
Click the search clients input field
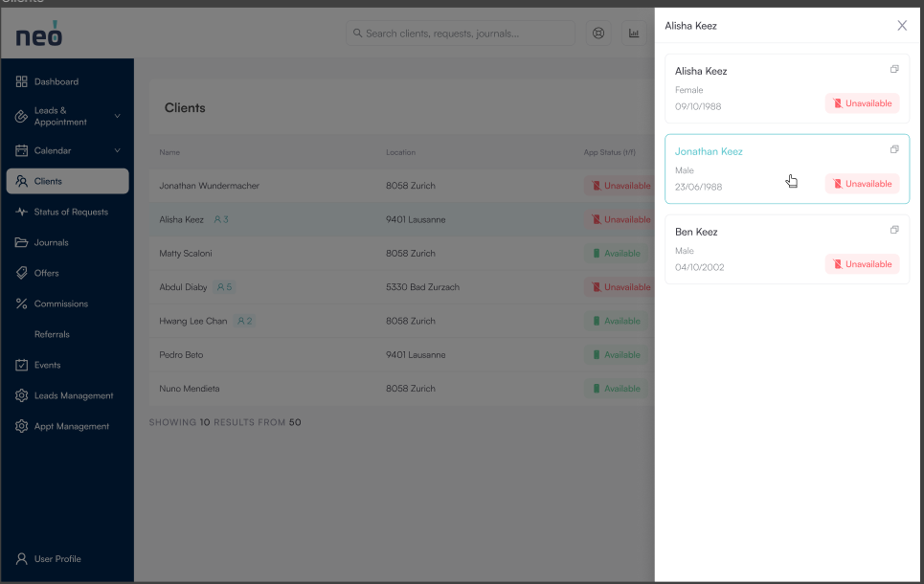coord(460,34)
